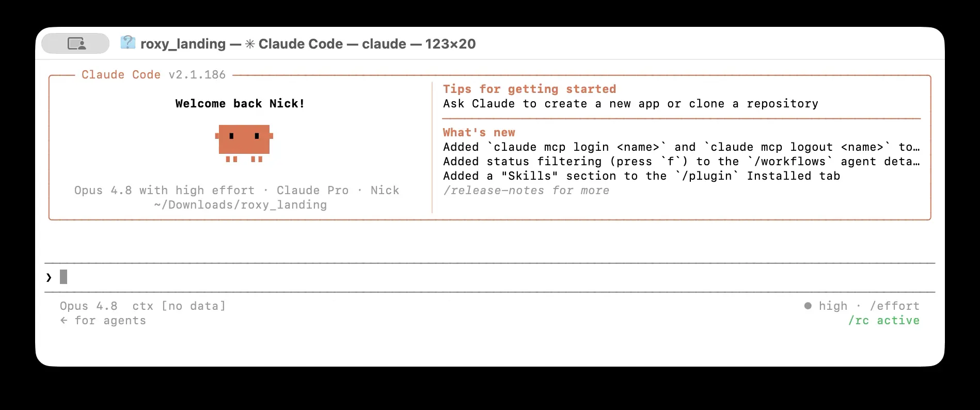Click the 'high' effort level label
980x410 pixels.
833,306
